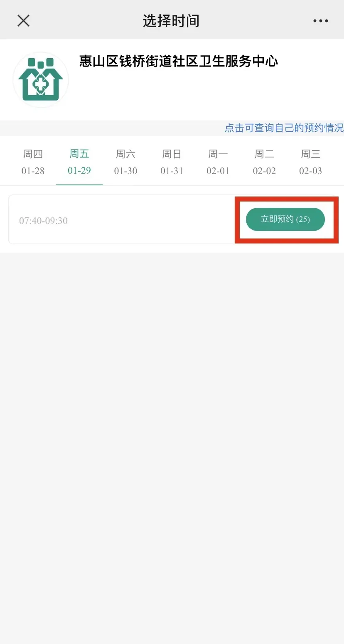Select the 周四 01-28 tab

coord(33,162)
